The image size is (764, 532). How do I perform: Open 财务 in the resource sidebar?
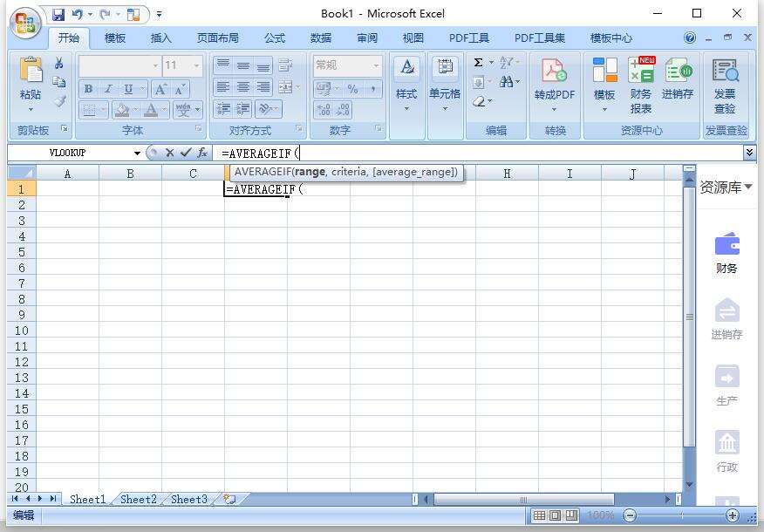click(726, 253)
